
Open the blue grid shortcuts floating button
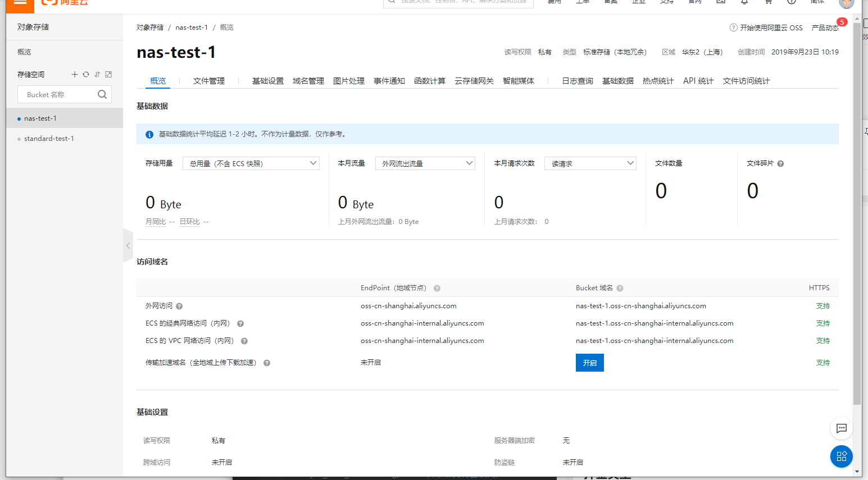click(842, 456)
